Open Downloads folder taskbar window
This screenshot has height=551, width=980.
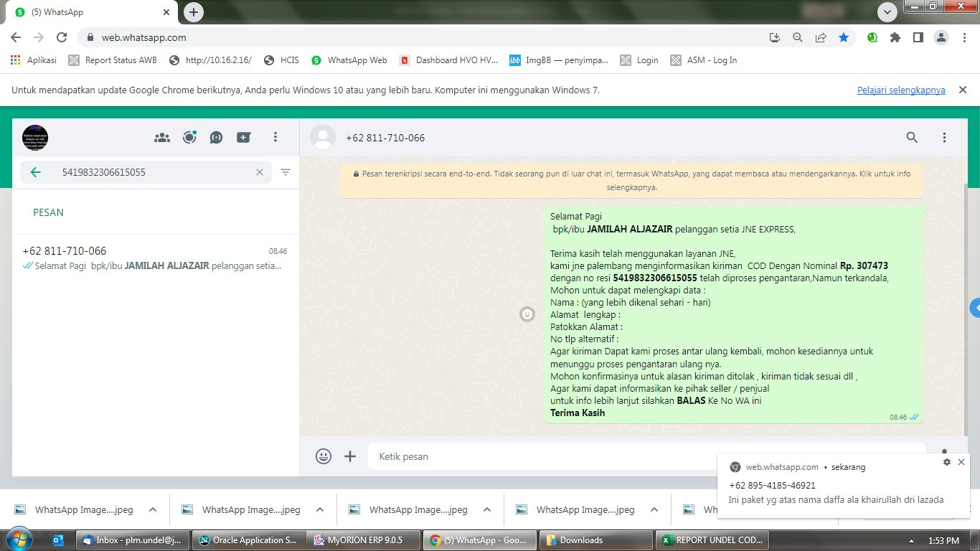click(594, 540)
